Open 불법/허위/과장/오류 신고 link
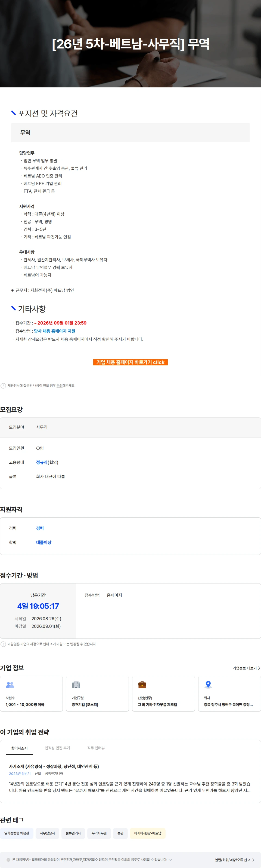The image size is (261, 868). [232, 860]
